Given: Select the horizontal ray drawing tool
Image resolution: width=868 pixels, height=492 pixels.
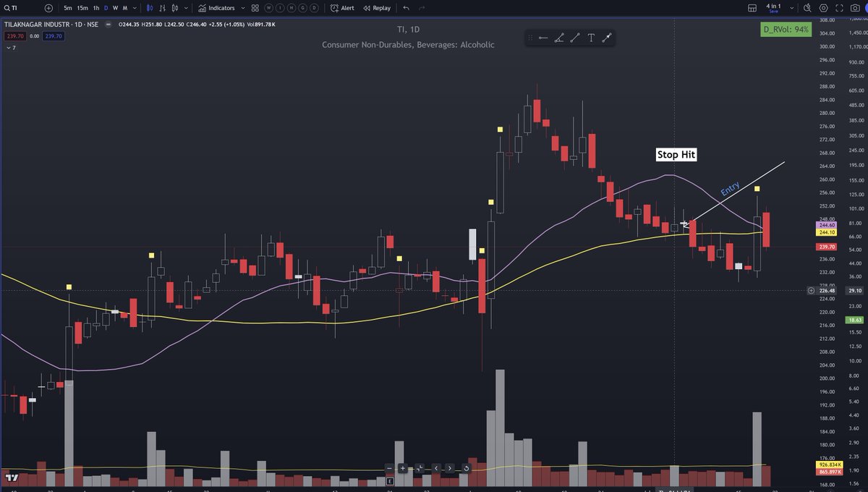Looking at the screenshot, I should tap(542, 38).
